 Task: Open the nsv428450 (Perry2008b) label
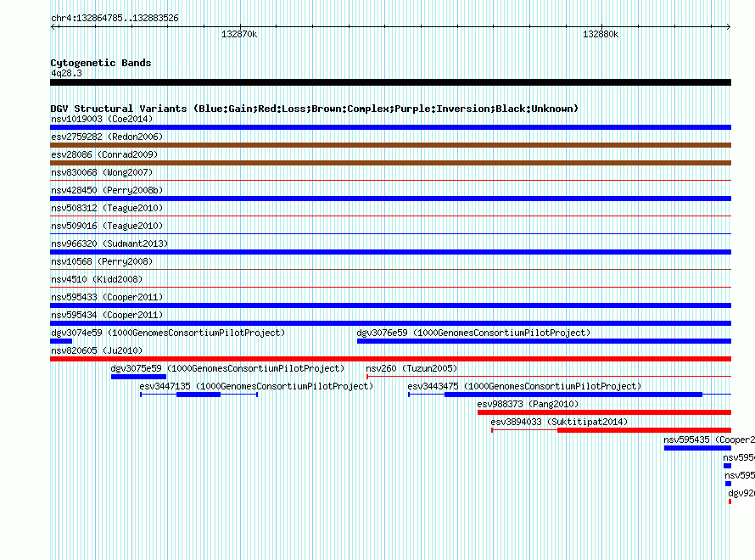click(x=107, y=190)
